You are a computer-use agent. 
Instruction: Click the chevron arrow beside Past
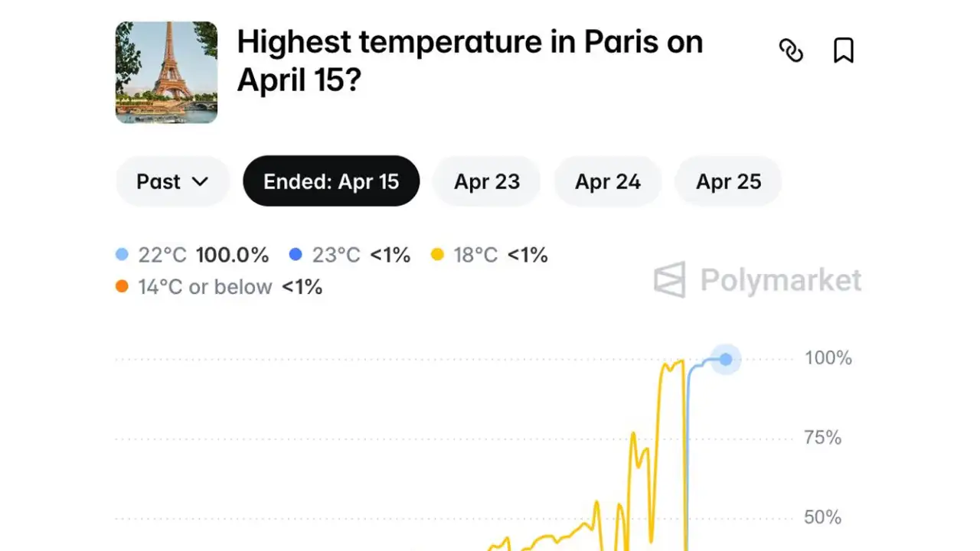tap(200, 181)
